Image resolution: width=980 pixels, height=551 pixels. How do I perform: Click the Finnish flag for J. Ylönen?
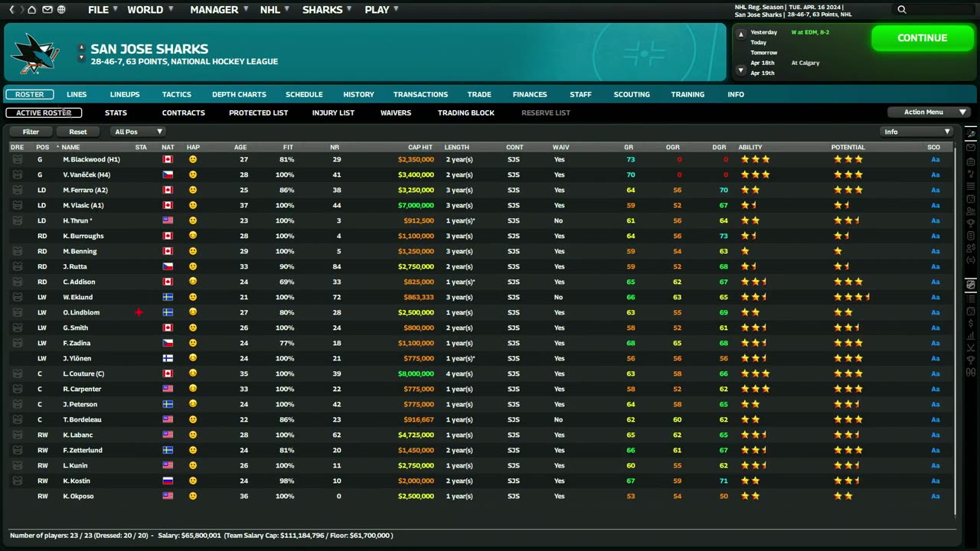click(168, 358)
